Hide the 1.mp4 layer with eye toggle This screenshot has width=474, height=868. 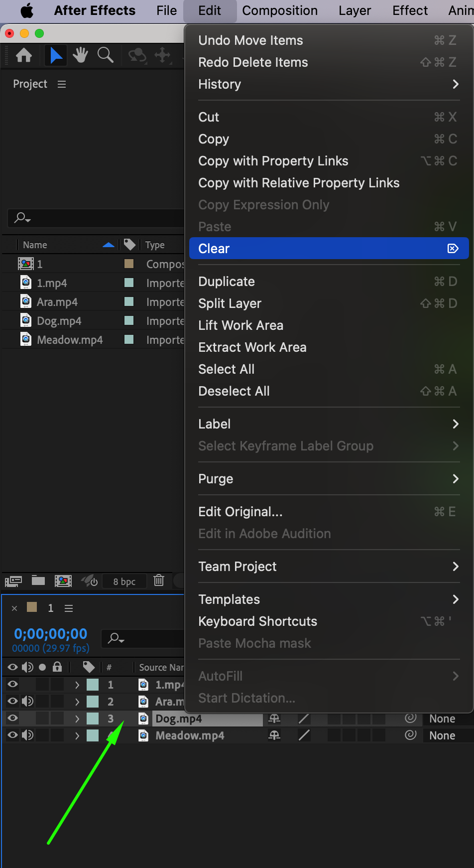(x=13, y=684)
